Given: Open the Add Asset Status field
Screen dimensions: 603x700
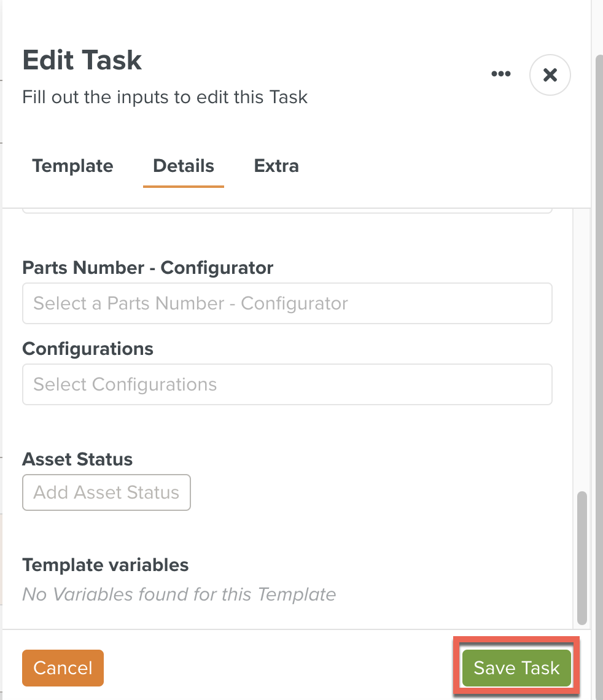Looking at the screenshot, I should 106,492.
